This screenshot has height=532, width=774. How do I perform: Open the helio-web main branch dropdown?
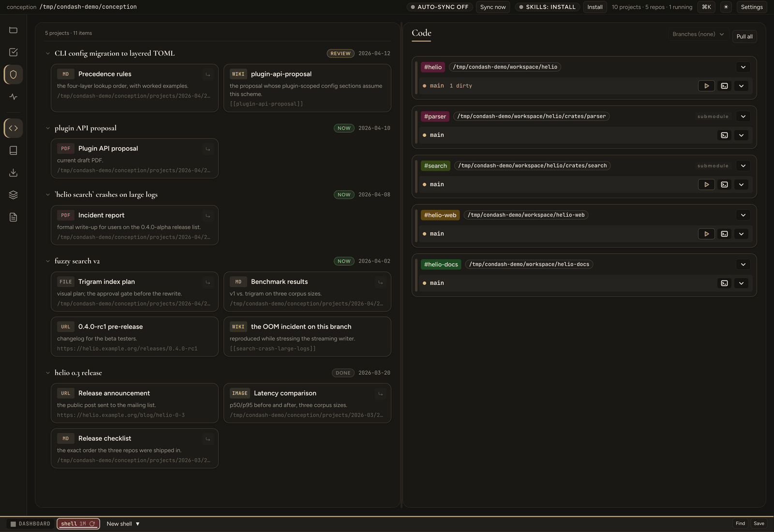click(741, 234)
